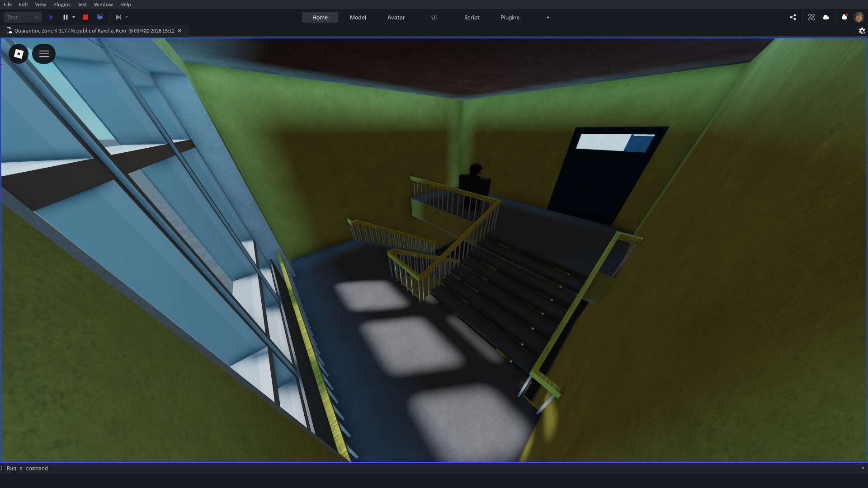Switch to the Script tab
Viewport: 868px width, 488px height.
(x=472, y=17)
